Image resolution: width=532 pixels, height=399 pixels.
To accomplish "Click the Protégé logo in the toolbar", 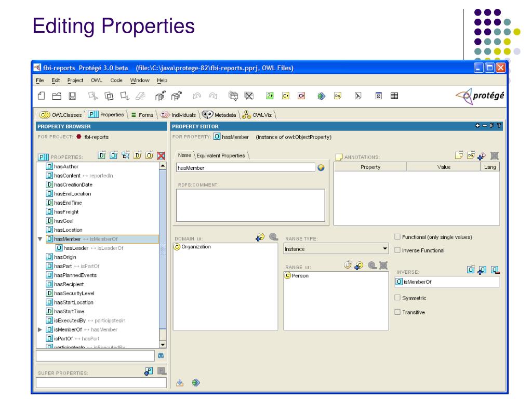I will click(x=480, y=96).
